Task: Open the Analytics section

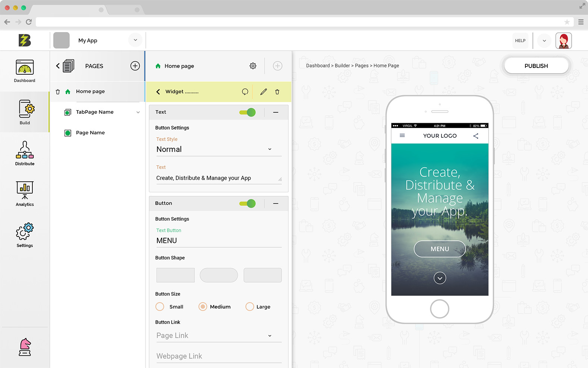Action: (x=25, y=194)
